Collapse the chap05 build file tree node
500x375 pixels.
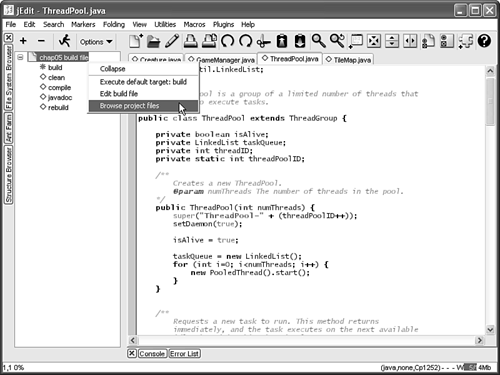pos(20,57)
